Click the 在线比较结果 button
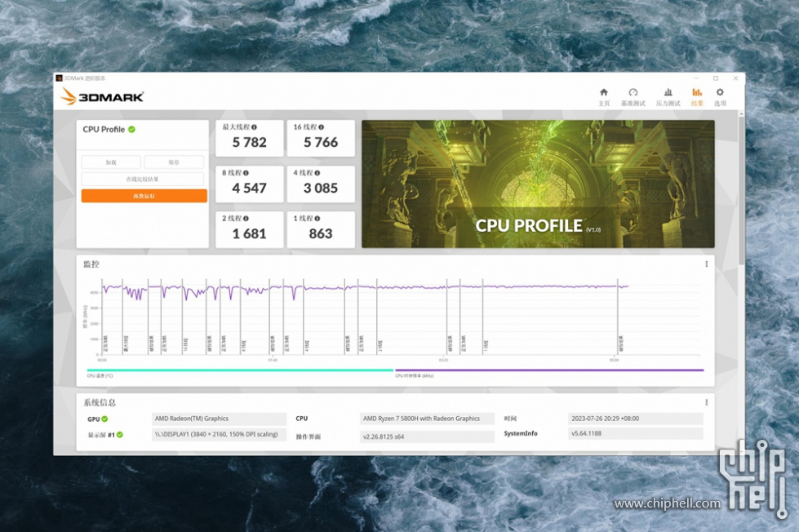 tap(142, 179)
